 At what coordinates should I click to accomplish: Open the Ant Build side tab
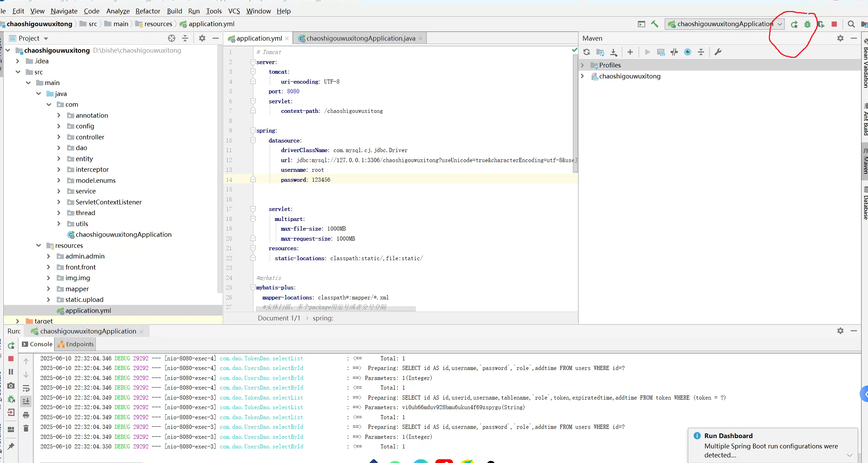[x=865, y=119]
